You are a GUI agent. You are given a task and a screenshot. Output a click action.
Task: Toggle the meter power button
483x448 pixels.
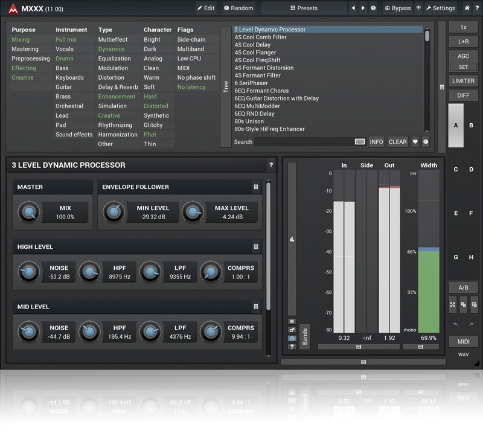(292, 338)
